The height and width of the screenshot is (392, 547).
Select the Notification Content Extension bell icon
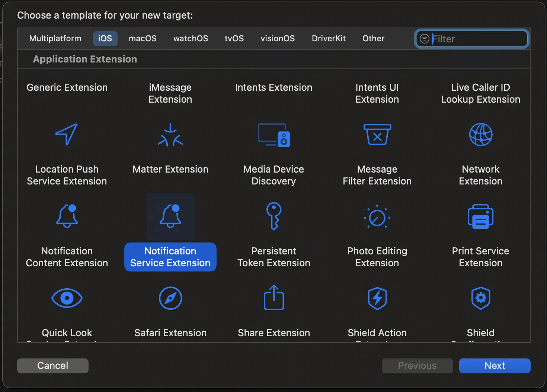pyautogui.click(x=67, y=216)
